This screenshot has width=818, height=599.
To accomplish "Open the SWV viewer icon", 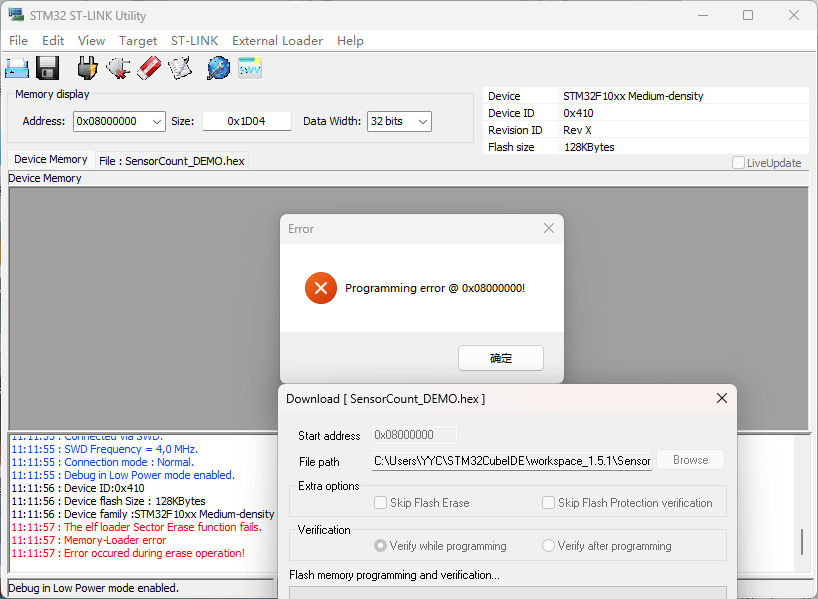I will tap(250, 68).
